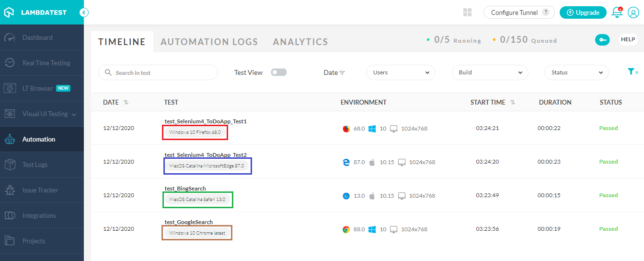Click the Upgrade button
644x261 pixels.
click(583, 12)
